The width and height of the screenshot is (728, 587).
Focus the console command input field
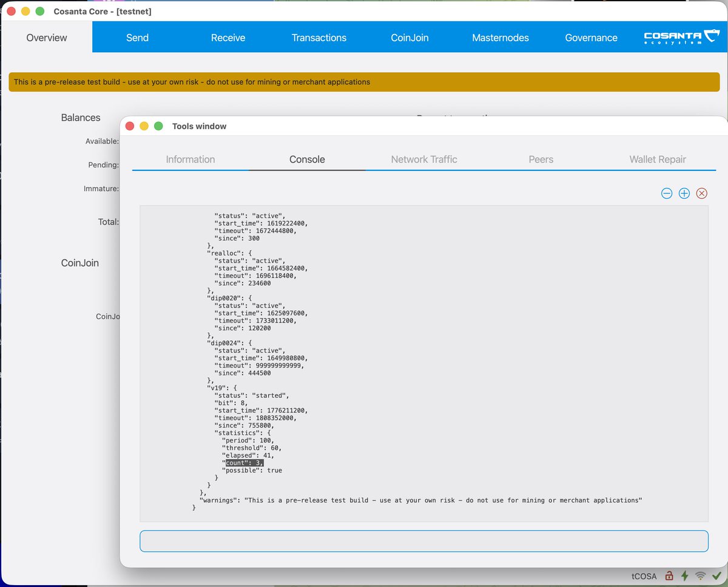pos(424,541)
